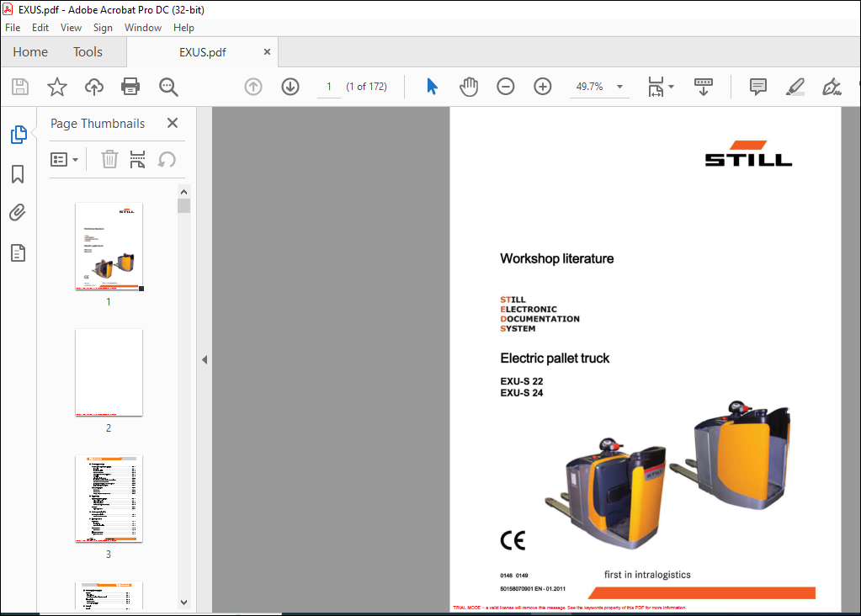Click the Read mode keyboard-arrow icon
The image size is (861, 616).
point(704,87)
